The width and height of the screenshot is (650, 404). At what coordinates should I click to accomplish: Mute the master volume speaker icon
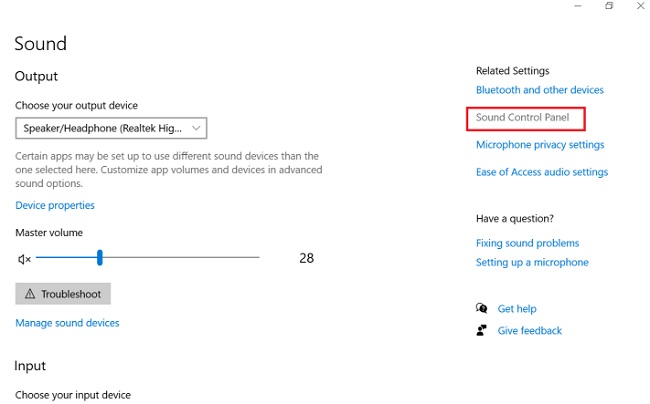pos(25,259)
